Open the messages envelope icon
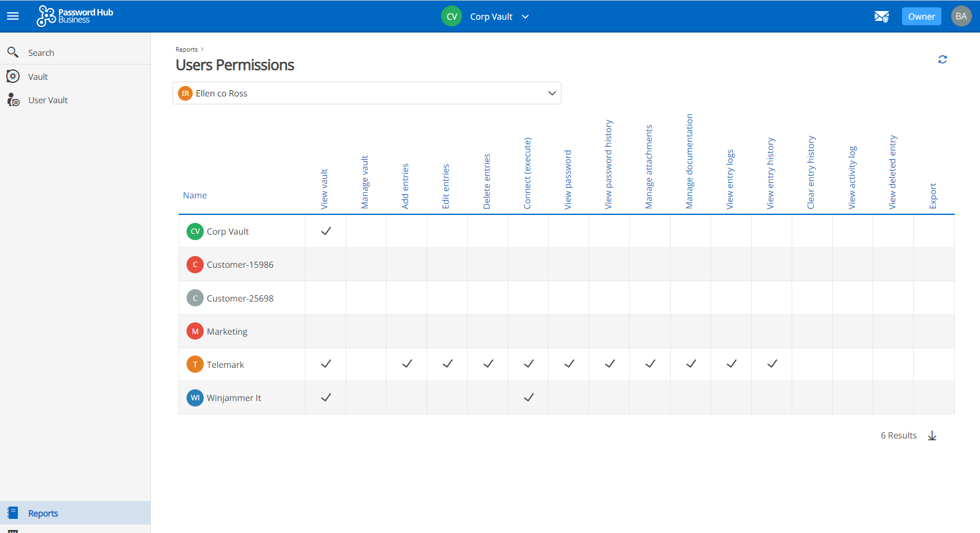 [881, 17]
